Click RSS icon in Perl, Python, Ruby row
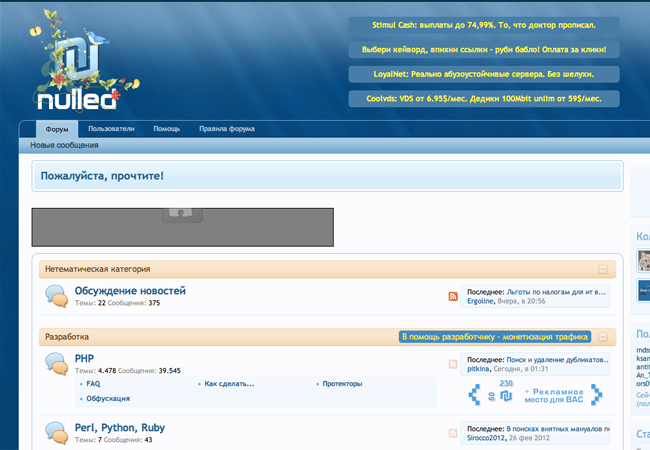This screenshot has height=450, width=650. tap(453, 433)
